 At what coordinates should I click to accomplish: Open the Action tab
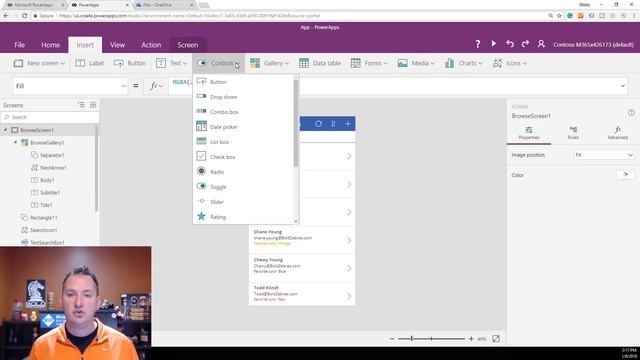(x=151, y=45)
